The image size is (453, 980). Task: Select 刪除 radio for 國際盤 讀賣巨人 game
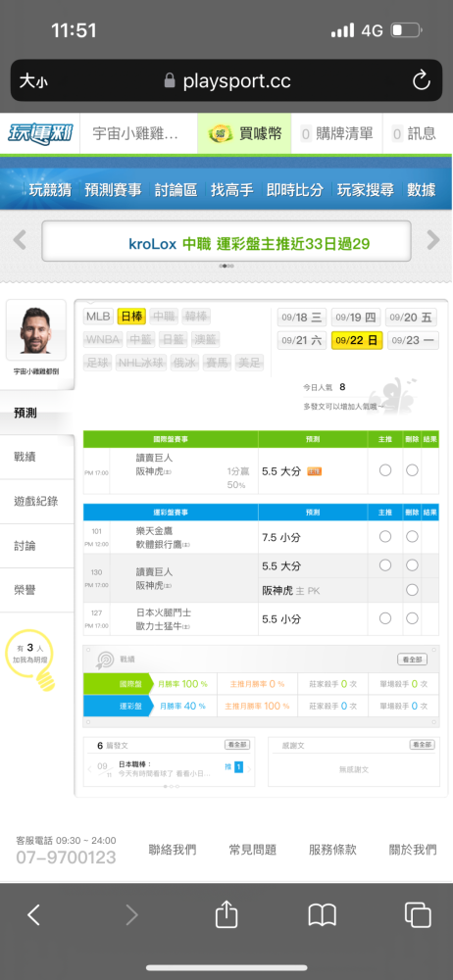tap(412, 470)
